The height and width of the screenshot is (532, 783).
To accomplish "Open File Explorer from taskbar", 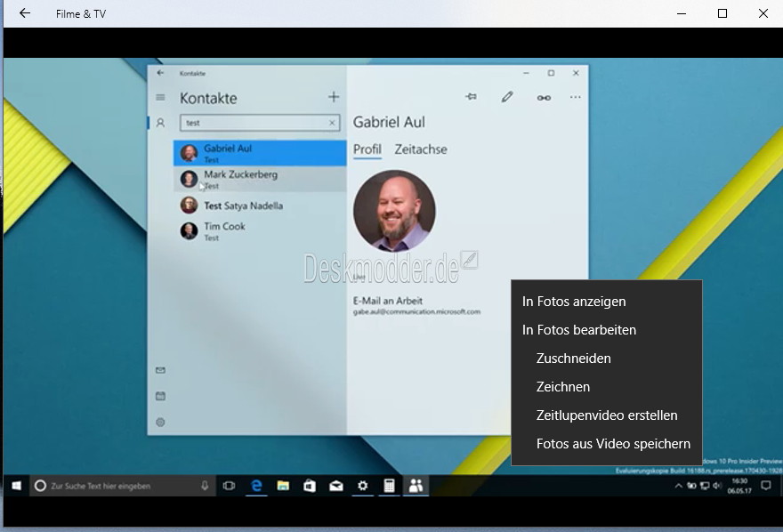I will [283, 486].
